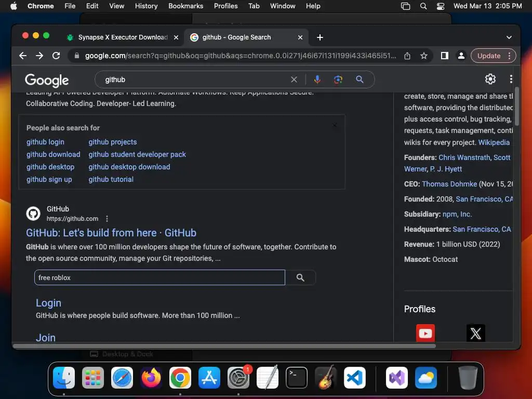Open the YouTube profile icon
The image size is (532, 399).
click(425, 333)
